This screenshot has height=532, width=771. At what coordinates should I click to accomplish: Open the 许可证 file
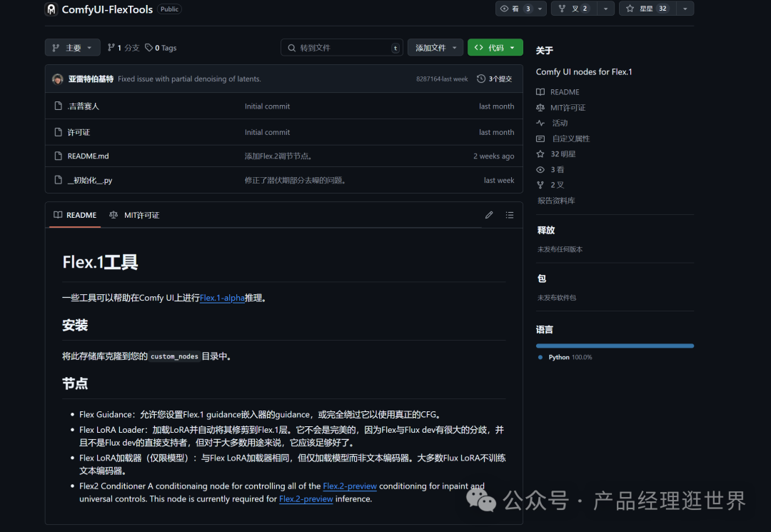tap(79, 132)
